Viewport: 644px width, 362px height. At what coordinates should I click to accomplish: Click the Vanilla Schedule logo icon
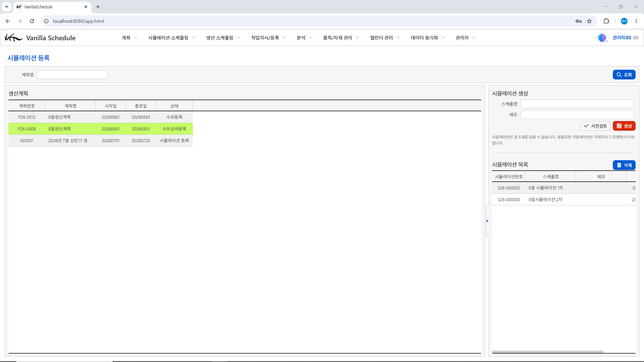coord(13,38)
